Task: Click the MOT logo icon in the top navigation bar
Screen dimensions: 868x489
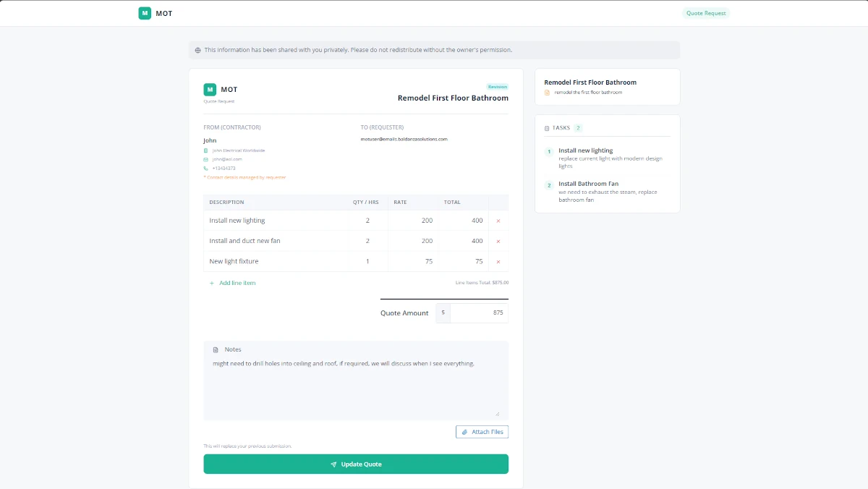Action: tap(144, 13)
